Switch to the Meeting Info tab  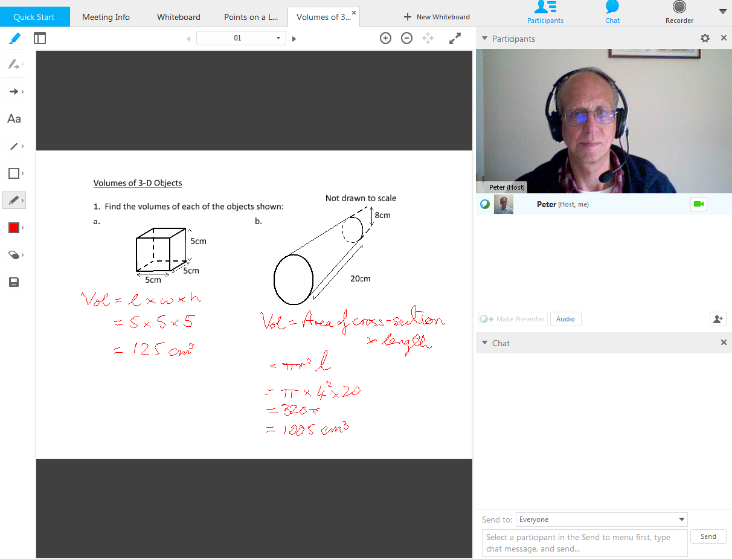pos(106,16)
